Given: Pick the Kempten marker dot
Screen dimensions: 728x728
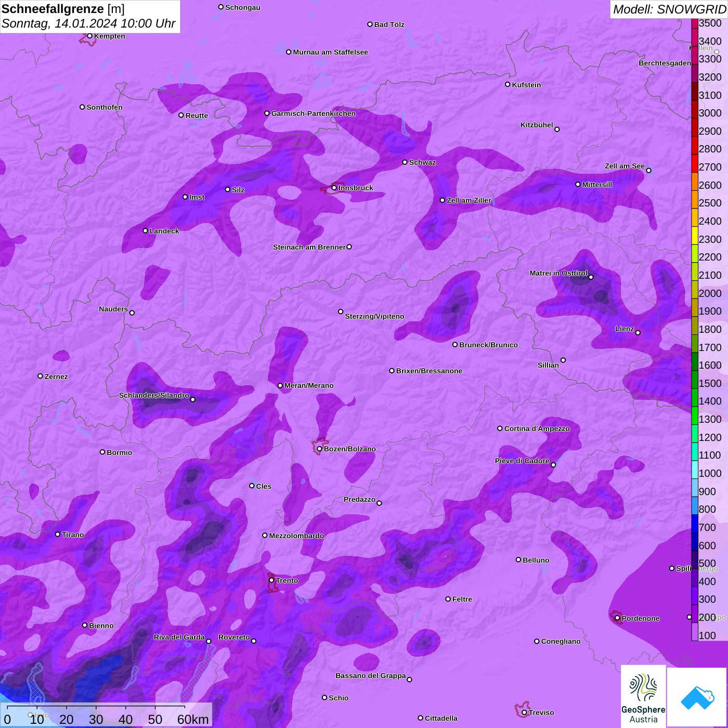Looking at the screenshot, I should pyautogui.click(x=89, y=36).
